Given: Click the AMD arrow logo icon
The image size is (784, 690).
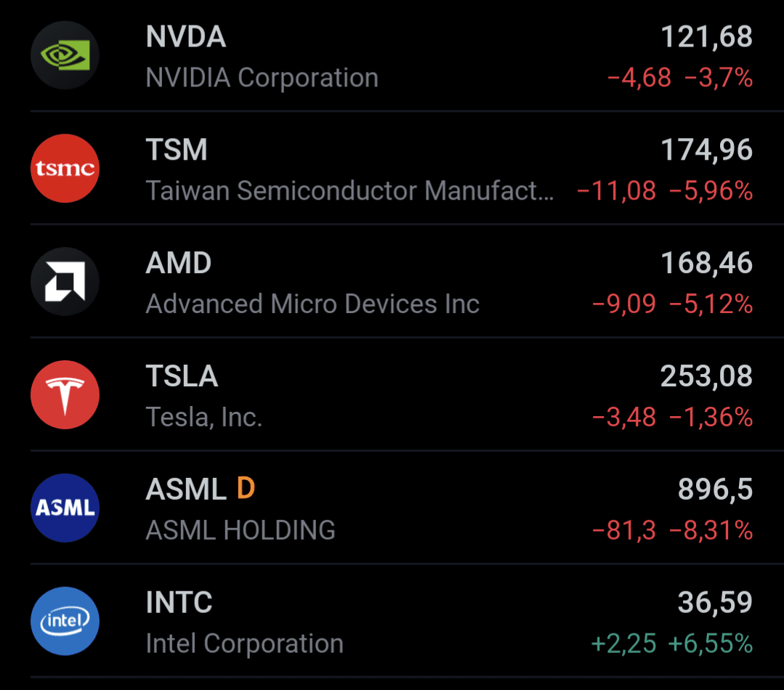Looking at the screenshot, I should (x=65, y=282).
